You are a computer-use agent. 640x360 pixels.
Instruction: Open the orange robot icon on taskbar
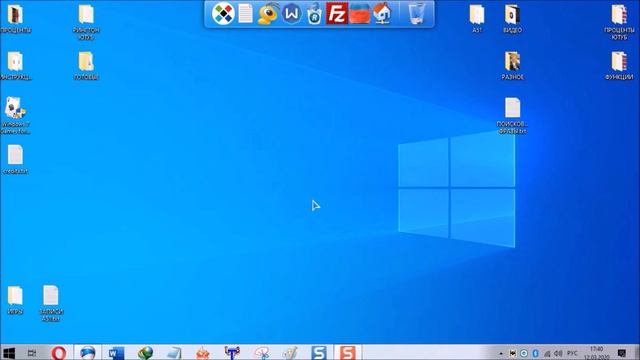coord(203,353)
